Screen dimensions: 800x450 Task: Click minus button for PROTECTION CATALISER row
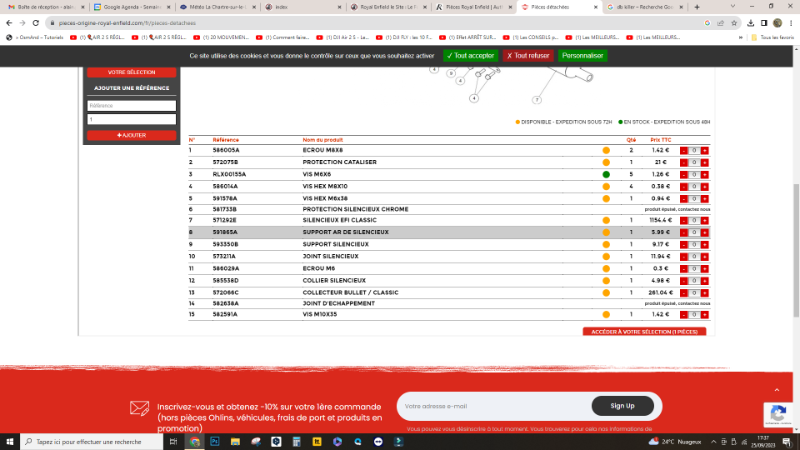click(x=683, y=162)
